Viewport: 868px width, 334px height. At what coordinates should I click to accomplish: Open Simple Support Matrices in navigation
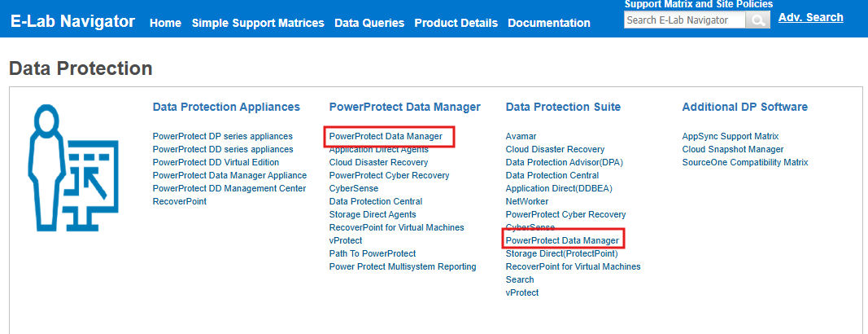click(x=258, y=23)
